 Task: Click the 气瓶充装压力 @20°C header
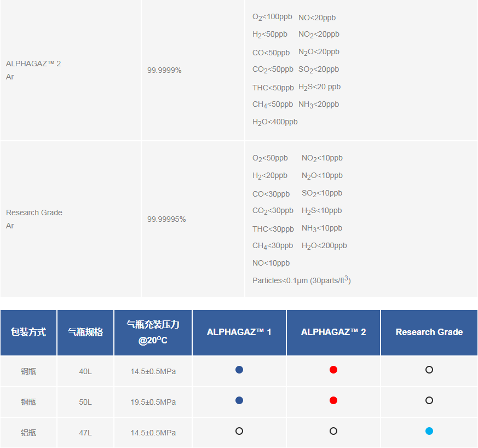pyautogui.click(x=153, y=332)
